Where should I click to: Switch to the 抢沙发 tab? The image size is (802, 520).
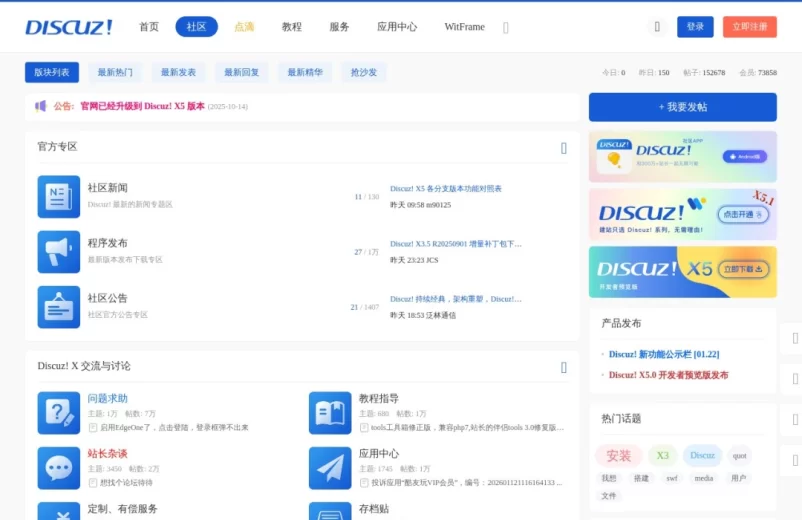pos(364,73)
